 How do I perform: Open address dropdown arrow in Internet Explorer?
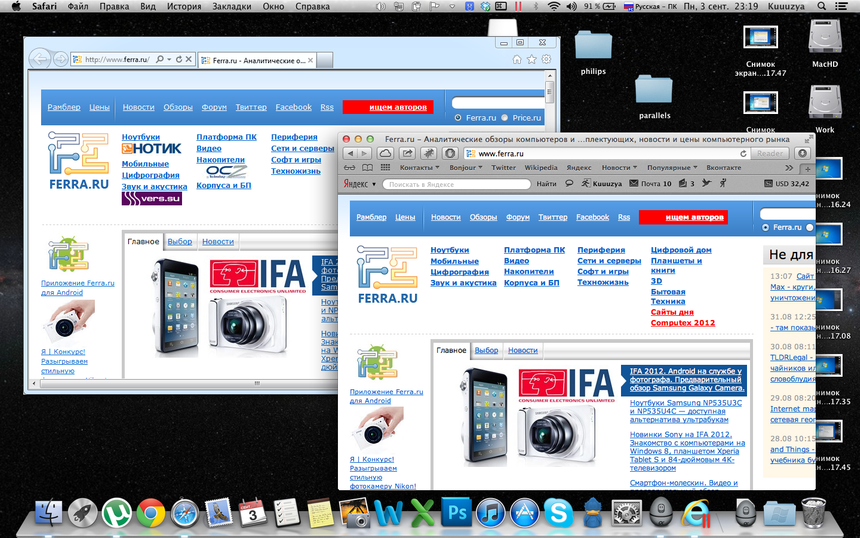[x=169, y=59]
